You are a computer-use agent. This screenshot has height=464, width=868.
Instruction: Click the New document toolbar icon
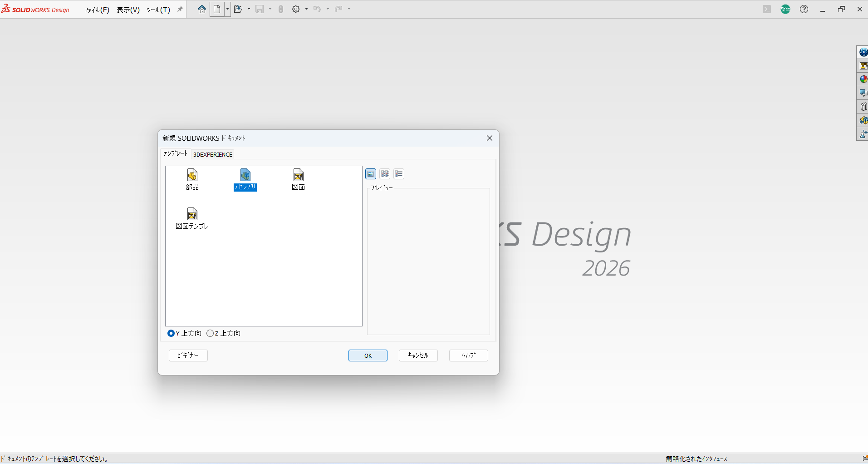click(217, 9)
